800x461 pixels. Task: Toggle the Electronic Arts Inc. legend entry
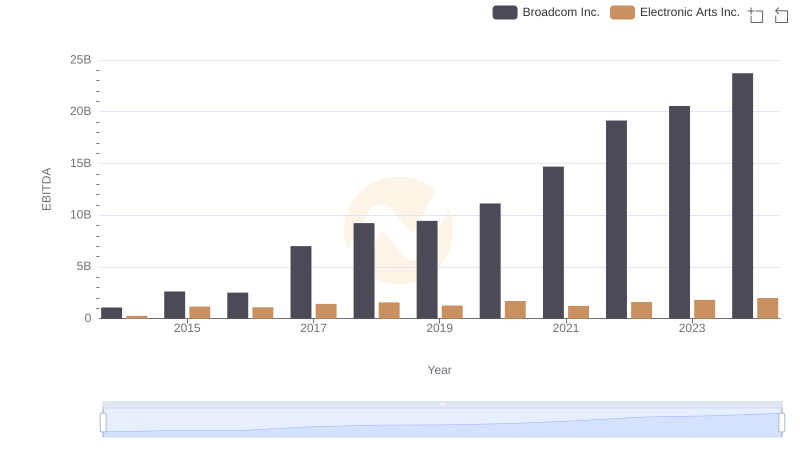[x=675, y=12]
